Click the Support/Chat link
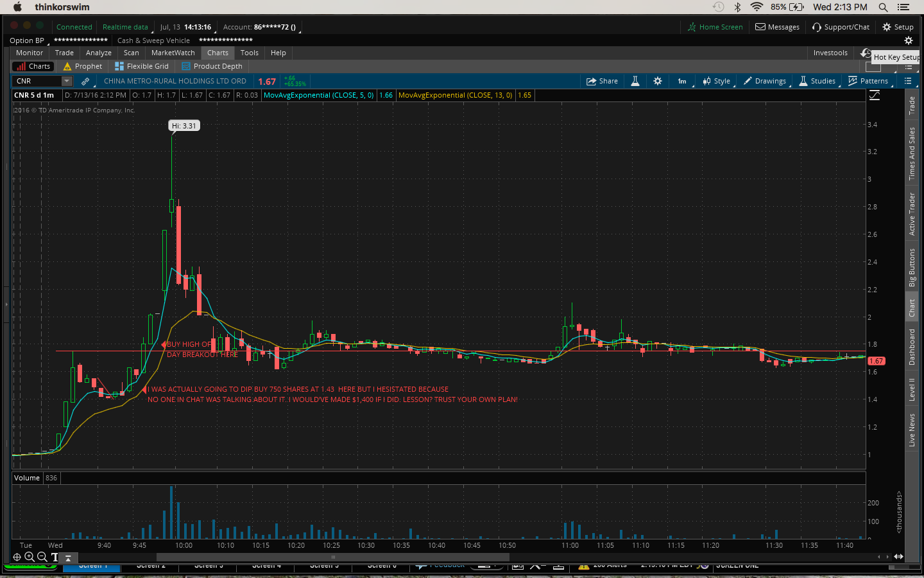 click(x=841, y=27)
